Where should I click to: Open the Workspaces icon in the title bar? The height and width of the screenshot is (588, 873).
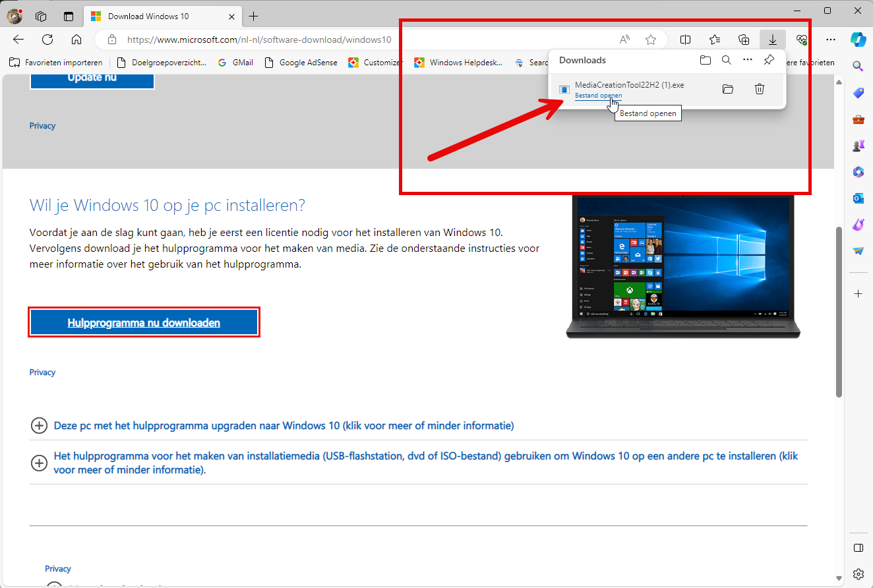pyautogui.click(x=41, y=16)
